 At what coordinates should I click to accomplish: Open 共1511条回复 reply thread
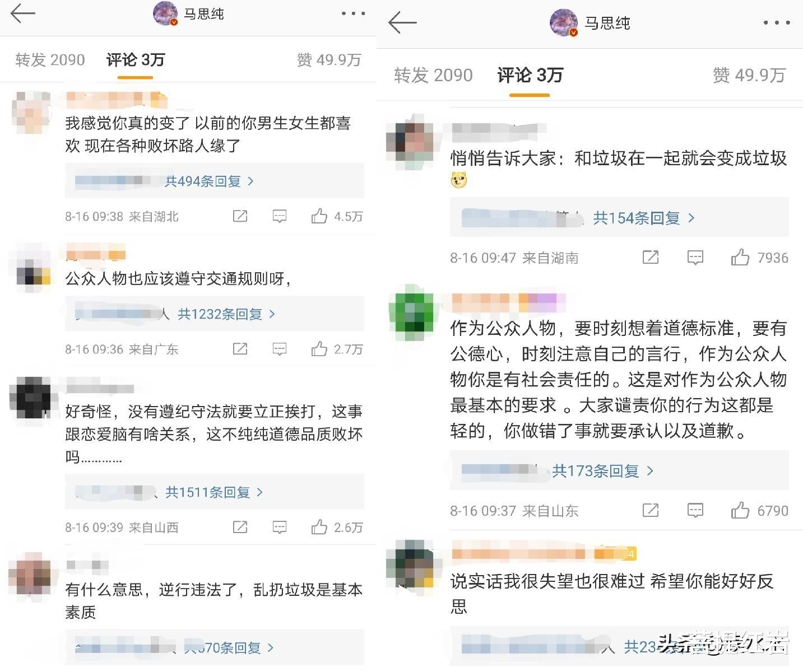click(x=214, y=492)
